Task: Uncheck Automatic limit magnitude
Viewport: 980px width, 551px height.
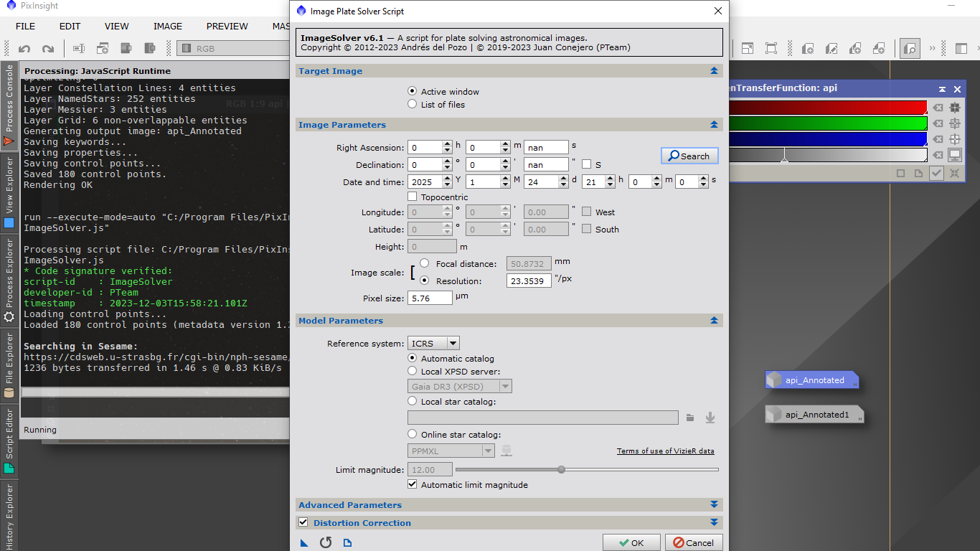Action: 412,485
